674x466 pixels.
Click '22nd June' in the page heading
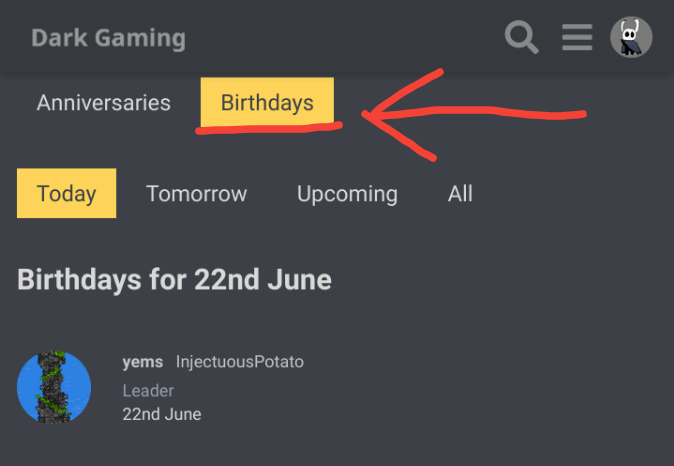click(263, 279)
